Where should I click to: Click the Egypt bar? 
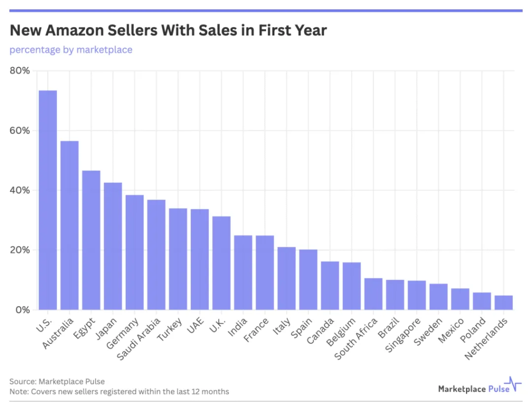tap(91, 240)
